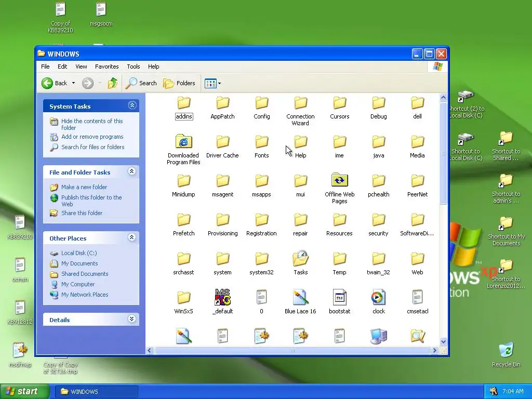Click Search for files or folders link
The height and width of the screenshot is (399, 532).
[92, 147]
